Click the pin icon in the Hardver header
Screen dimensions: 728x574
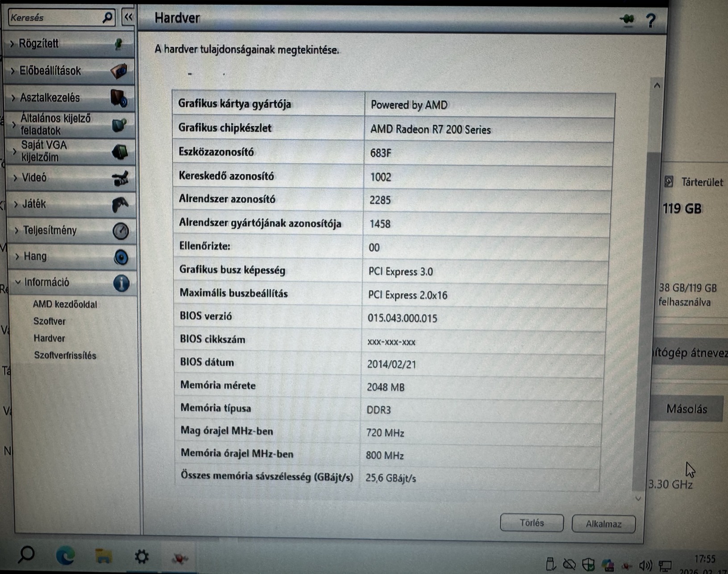click(x=627, y=19)
